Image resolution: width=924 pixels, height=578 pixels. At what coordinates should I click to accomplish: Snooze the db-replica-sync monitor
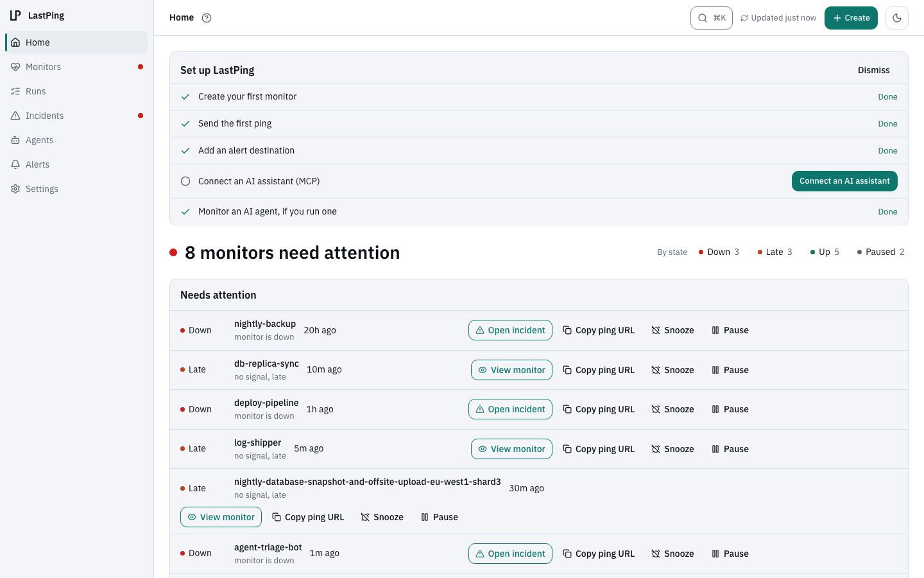pos(672,370)
